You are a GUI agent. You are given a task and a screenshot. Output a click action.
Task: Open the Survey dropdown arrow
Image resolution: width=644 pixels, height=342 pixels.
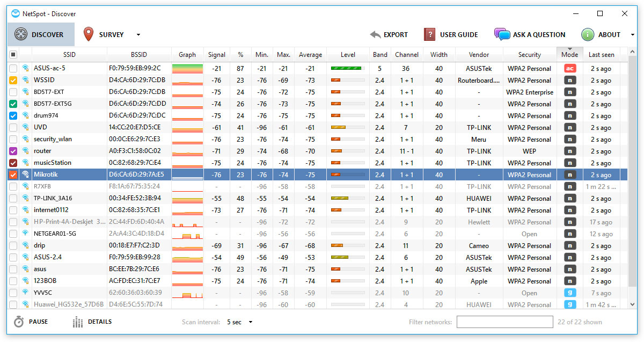point(138,35)
